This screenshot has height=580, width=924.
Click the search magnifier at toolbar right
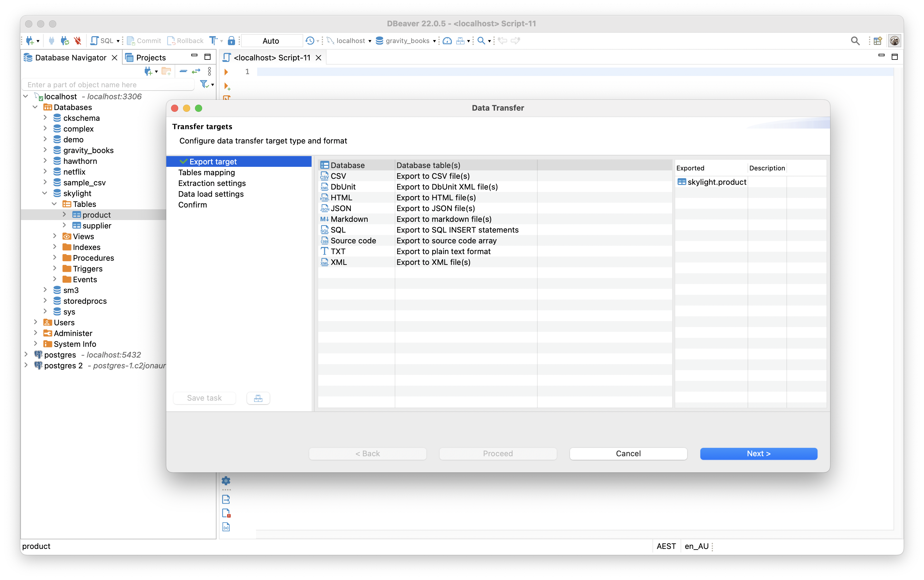click(855, 41)
